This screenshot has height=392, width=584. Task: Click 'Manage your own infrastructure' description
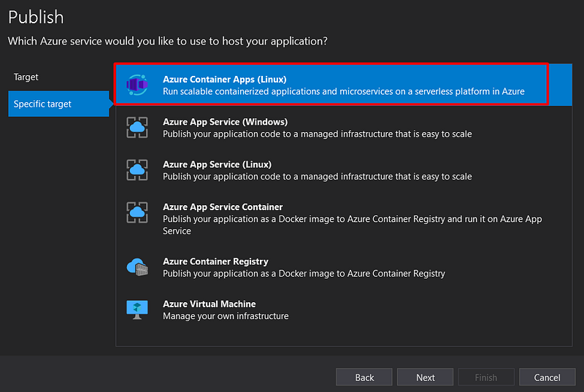(x=226, y=316)
